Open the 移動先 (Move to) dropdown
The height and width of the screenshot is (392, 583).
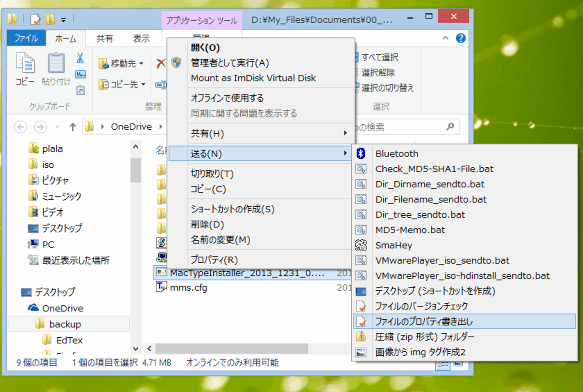[x=121, y=64]
